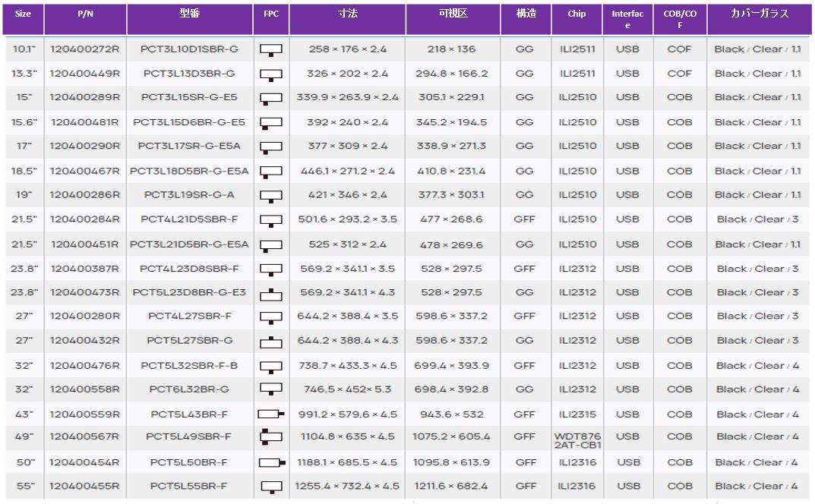This screenshot has height=504, width=815.
Task: Click visible area 943.6 × 532
Action: 451,414
